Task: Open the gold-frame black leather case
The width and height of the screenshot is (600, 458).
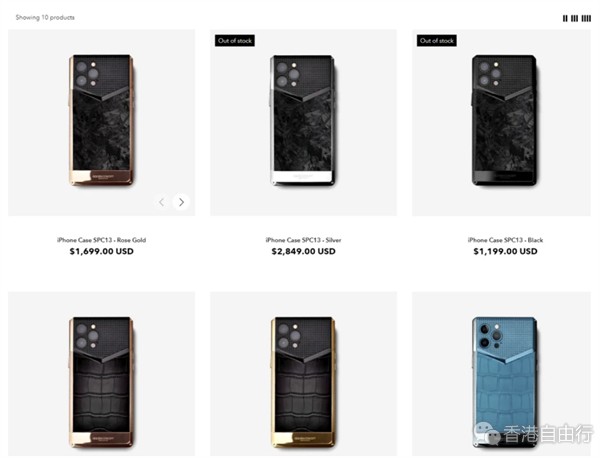Action: (303, 382)
